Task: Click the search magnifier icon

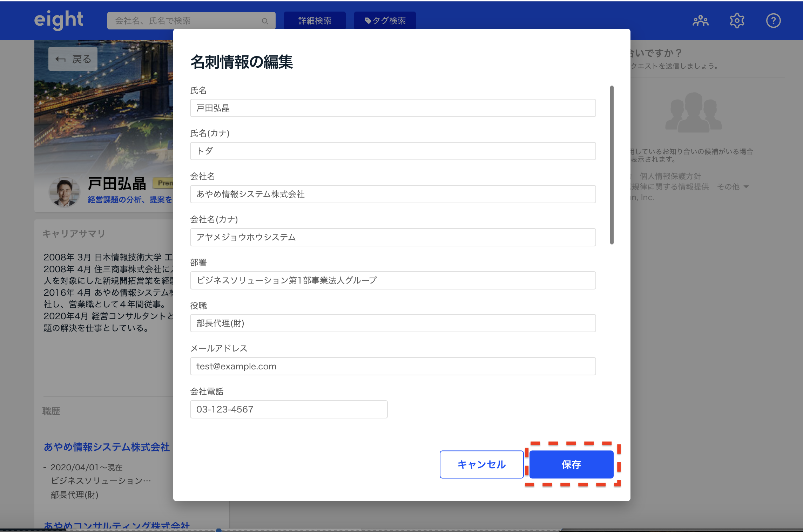Action: point(265,21)
